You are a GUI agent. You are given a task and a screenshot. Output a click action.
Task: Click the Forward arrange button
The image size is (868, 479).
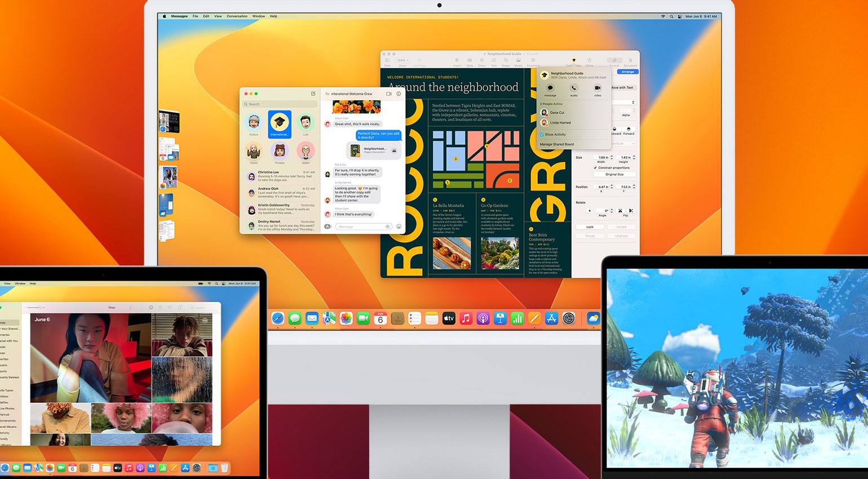(629, 131)
